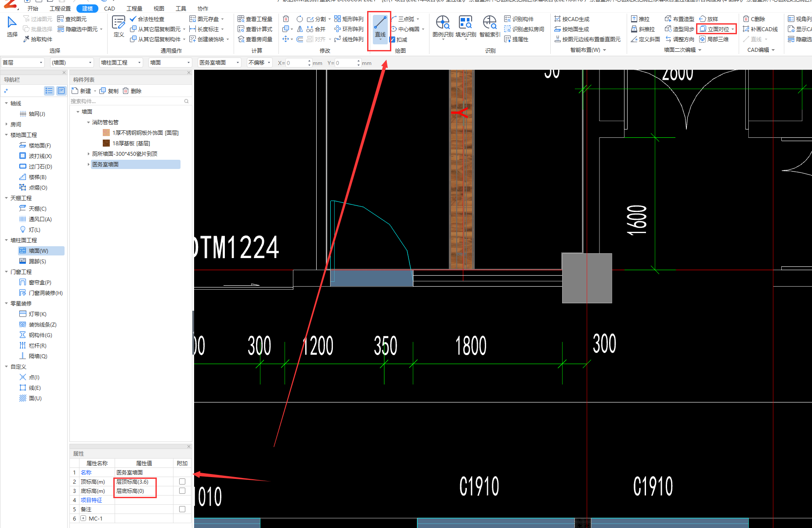Click the 查看房间量 button

pos(255,40)
